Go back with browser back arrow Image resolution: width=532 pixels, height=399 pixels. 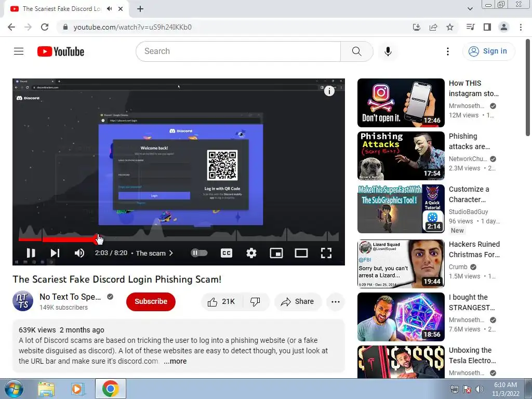coord(11,27)
